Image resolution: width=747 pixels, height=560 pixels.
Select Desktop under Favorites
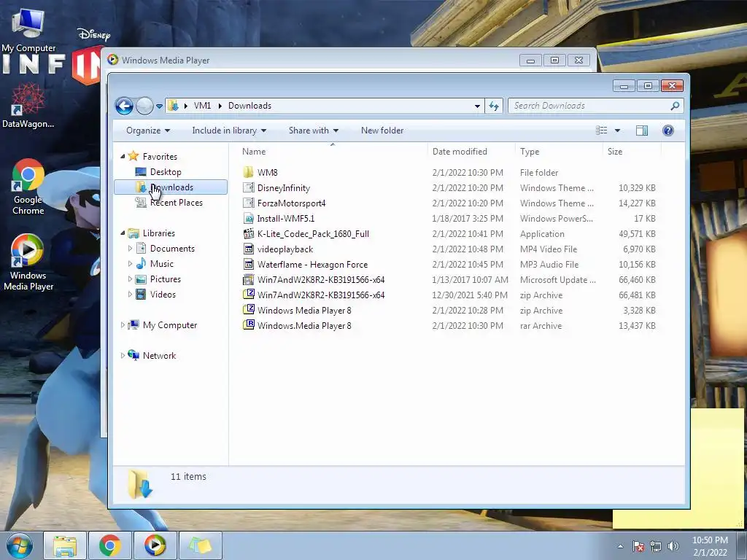[166, 172]
